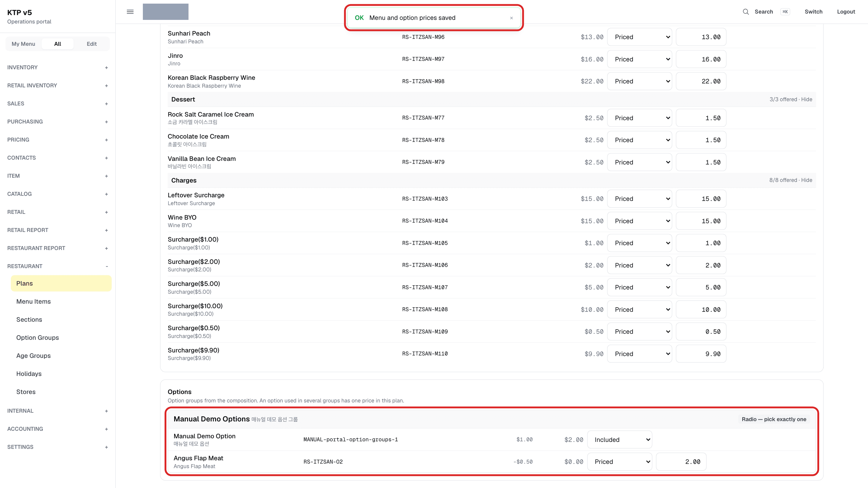Expand the RETAIL REPORT sidebar section
Image resolution: width=868 pixels, height=488 pixels.
coord(58,230)
